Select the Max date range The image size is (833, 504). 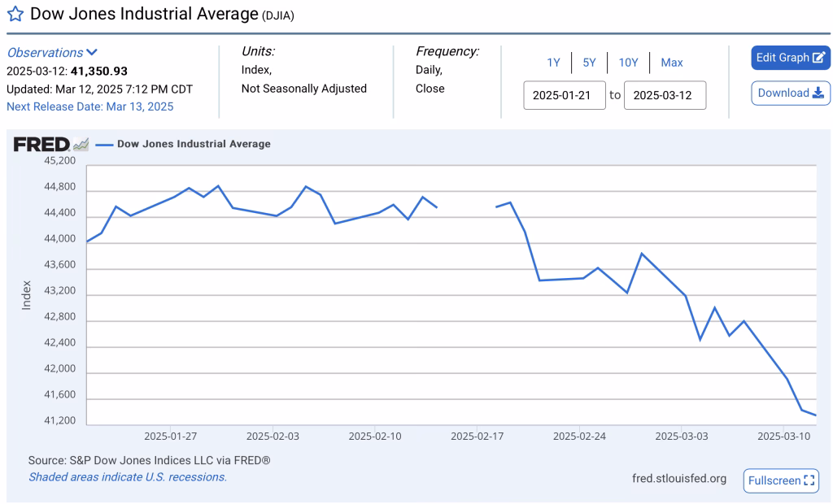671,63
